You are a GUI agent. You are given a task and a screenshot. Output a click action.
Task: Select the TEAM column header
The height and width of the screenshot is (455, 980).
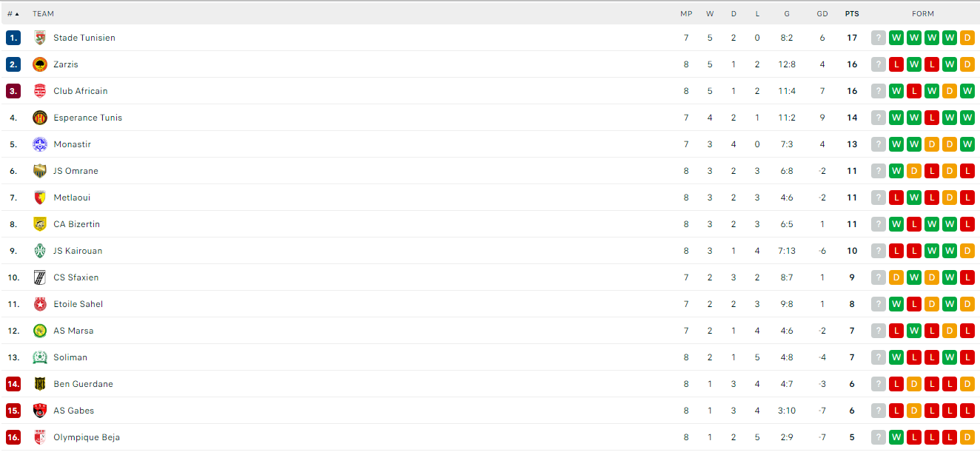point(43,13)
